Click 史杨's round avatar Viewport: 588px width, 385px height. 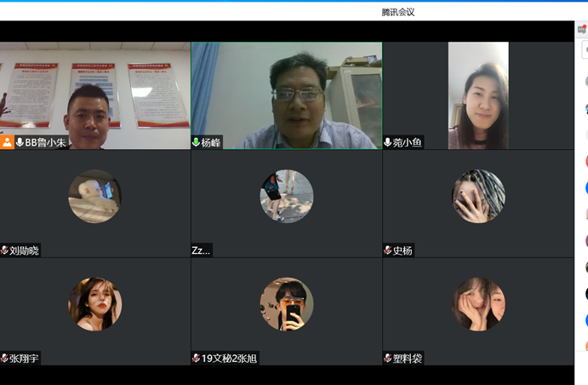tap(478, 197)
